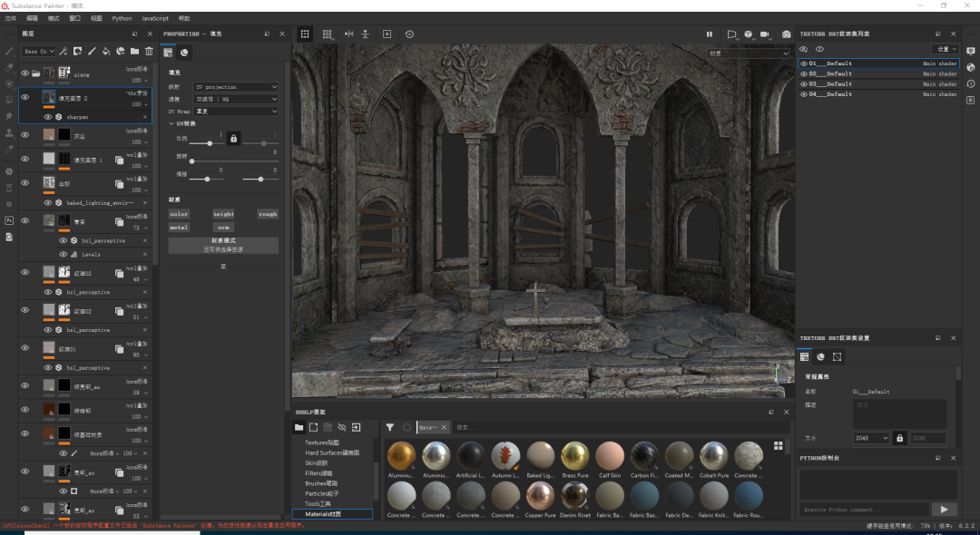Image resolution: width=980 pixels, height=535 pixels.
Task: Select Materials category in shelf
Action: (x=323, y=514)
